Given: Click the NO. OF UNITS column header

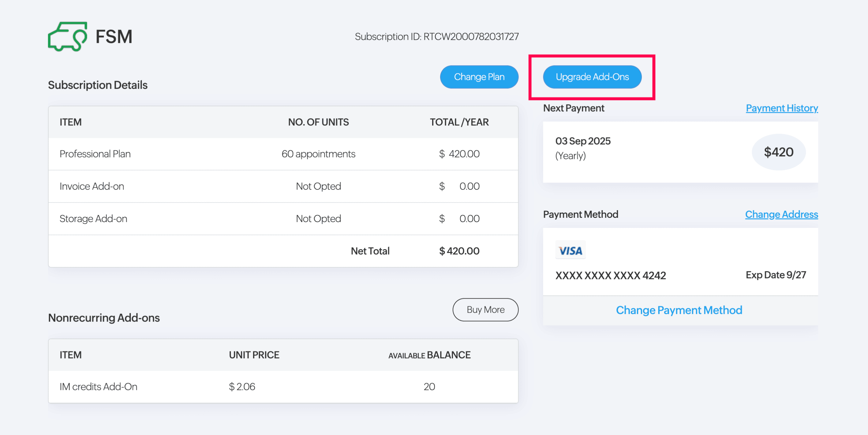Looking at the screenshot, I should 318,122.
